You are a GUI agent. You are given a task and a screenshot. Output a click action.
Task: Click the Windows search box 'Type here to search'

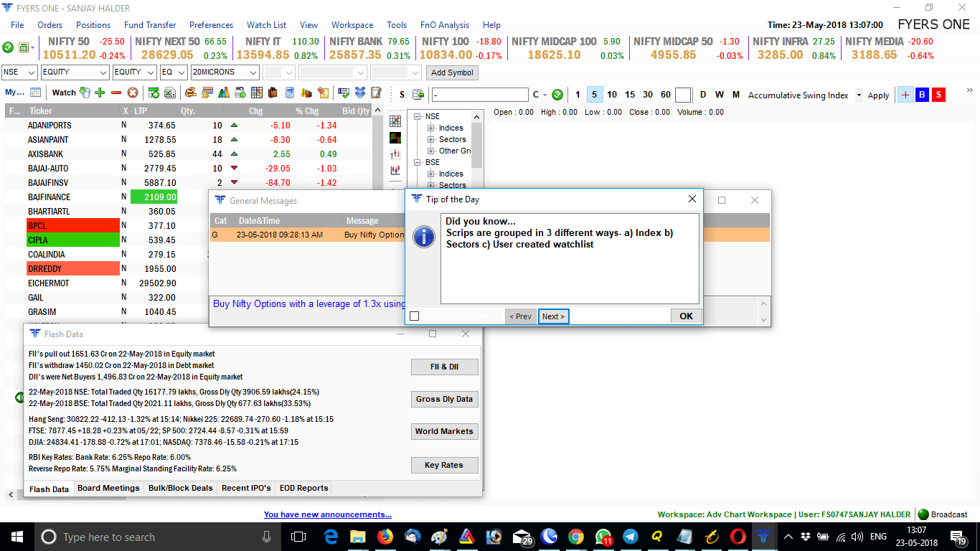156,537
